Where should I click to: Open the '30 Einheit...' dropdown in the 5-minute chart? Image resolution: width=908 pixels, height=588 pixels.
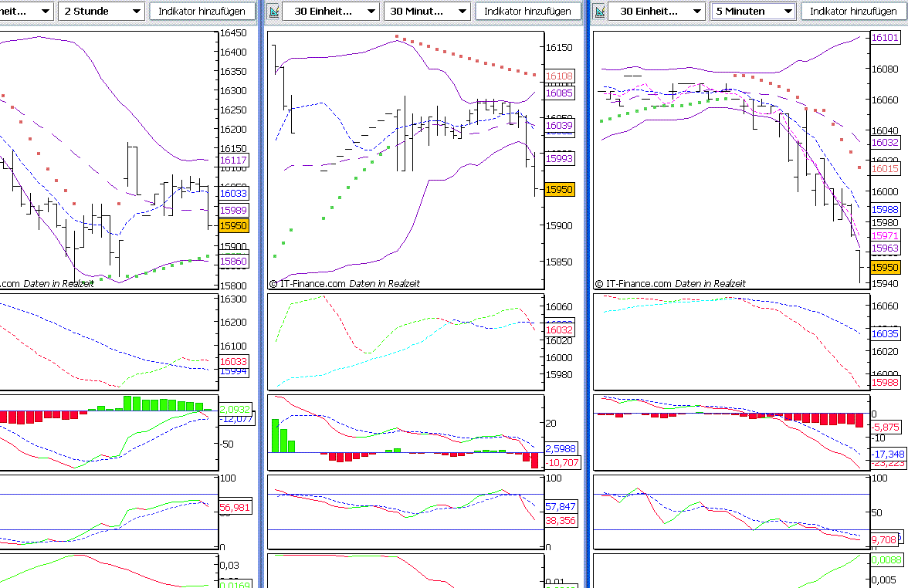coord(657,11)
